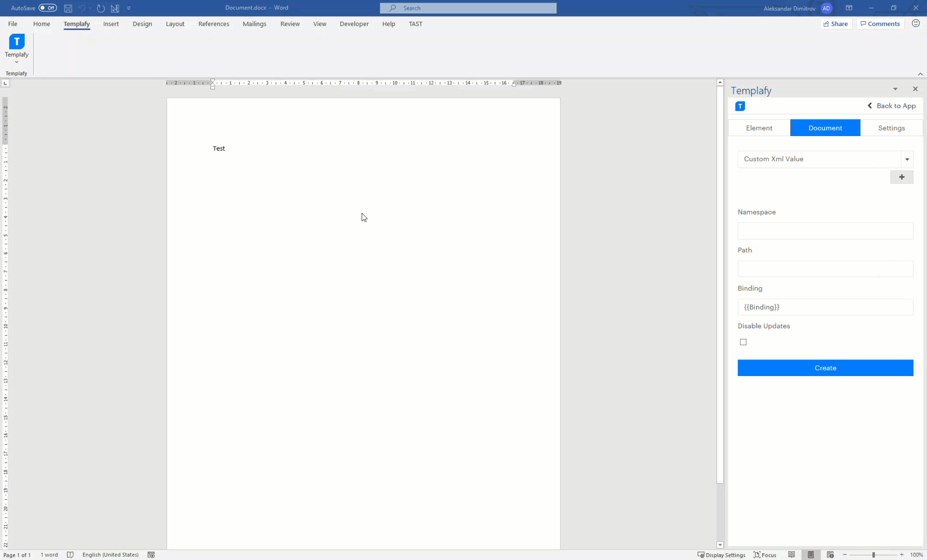Click the Share button
The width and height of the screenshot is (927, 560).
pos(836,24)
